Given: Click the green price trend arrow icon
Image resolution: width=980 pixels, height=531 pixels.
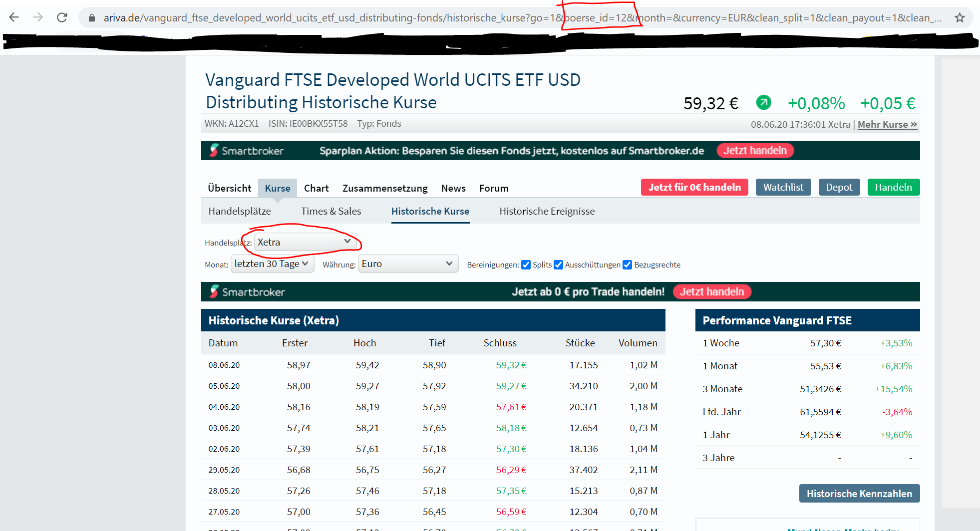Looking at the screenshot, I should pyautogui.click(x=763, y=102).
